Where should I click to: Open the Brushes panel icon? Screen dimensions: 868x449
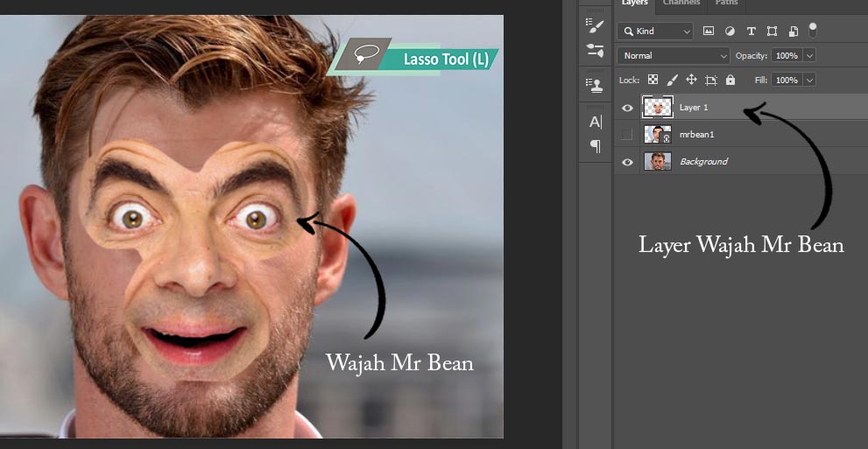pos(595,51)
